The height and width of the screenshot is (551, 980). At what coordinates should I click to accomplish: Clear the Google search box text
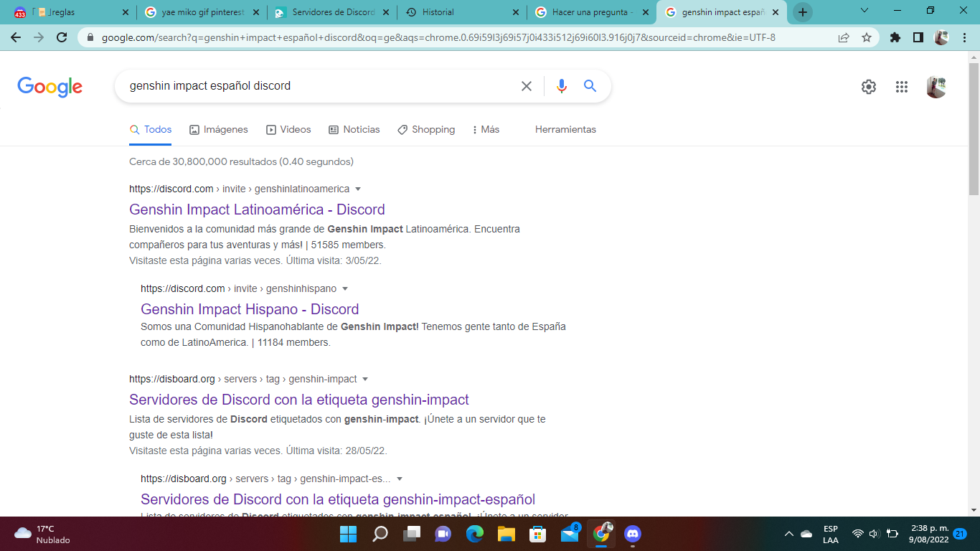(527, 86)
